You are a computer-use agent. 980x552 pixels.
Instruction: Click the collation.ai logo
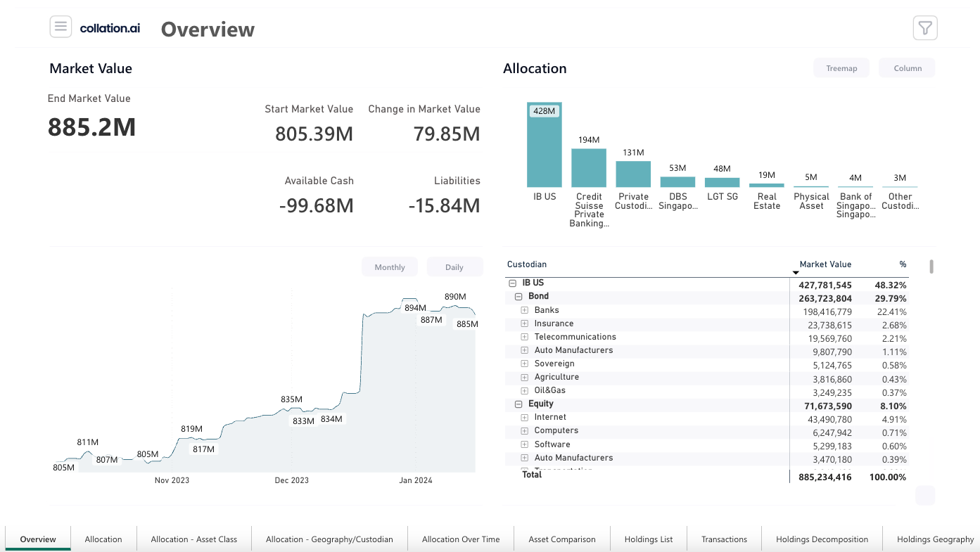tap(110, 28)
